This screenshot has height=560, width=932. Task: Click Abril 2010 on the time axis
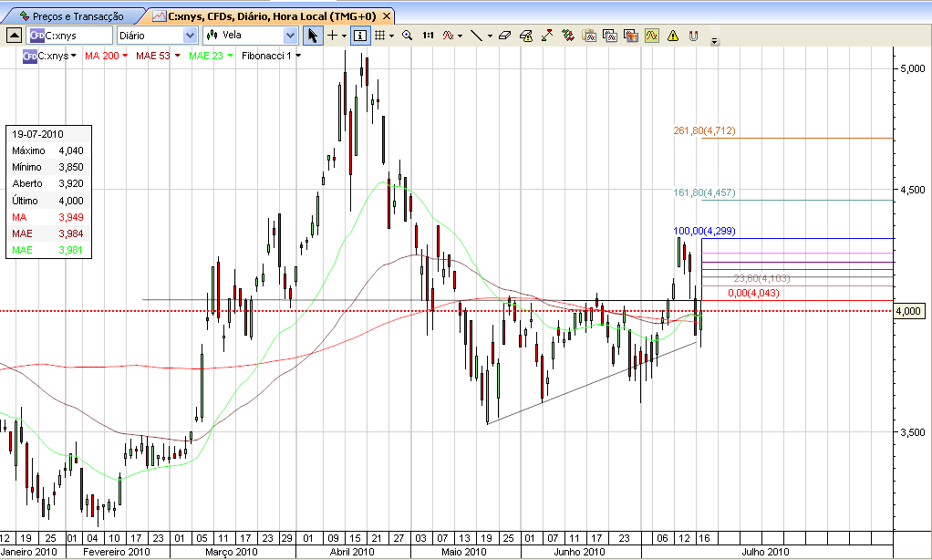click(x=352, y=553)
